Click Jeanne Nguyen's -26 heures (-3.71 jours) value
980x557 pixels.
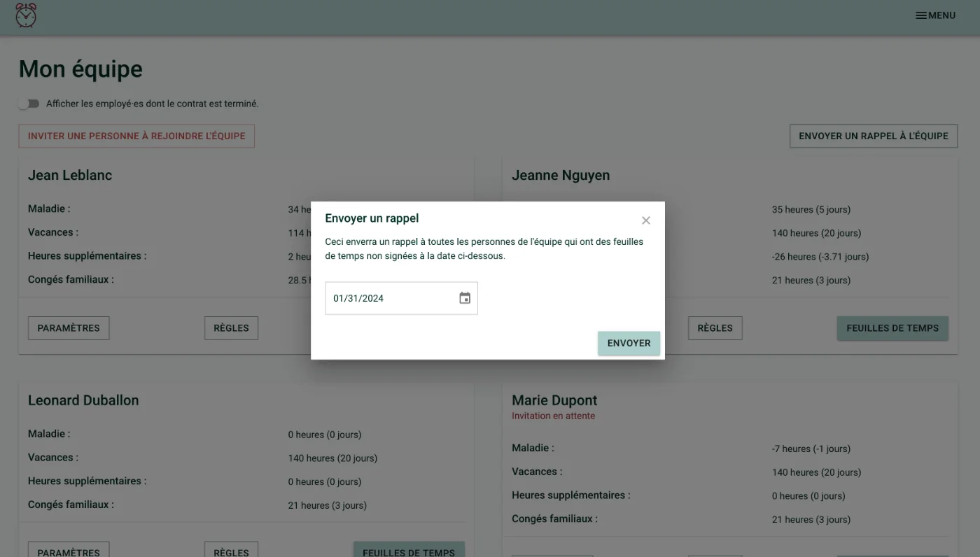pos(820,257)
